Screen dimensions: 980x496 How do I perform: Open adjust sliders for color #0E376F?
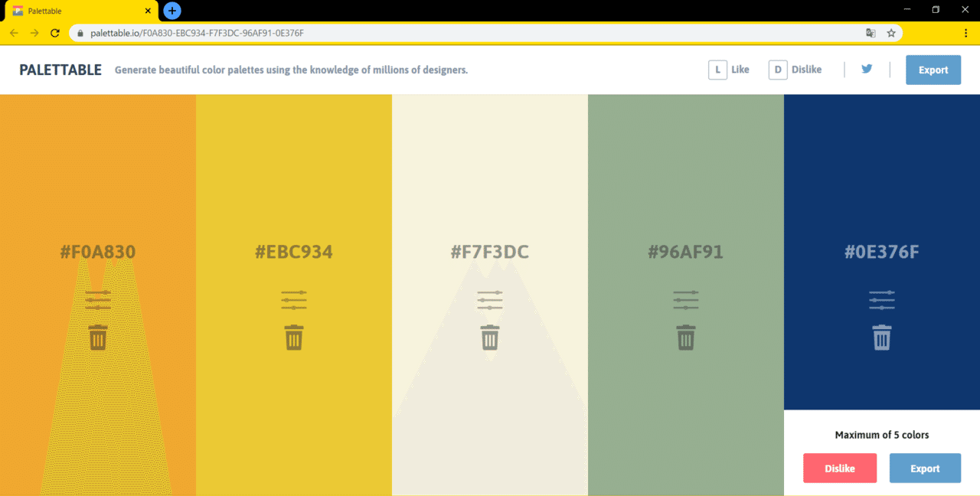[882, 300]
